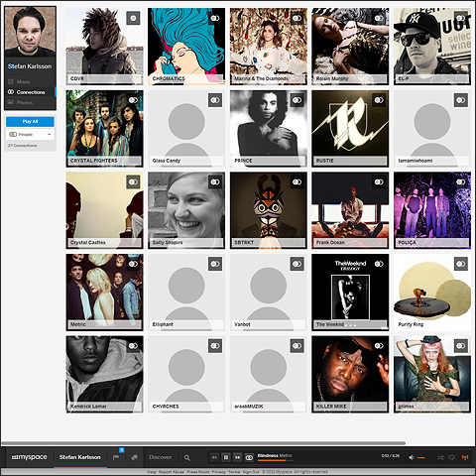Click the connection icon on the Purity Ring tile
The width and height of the screenshot is (476, 476).
click(461, 264)
